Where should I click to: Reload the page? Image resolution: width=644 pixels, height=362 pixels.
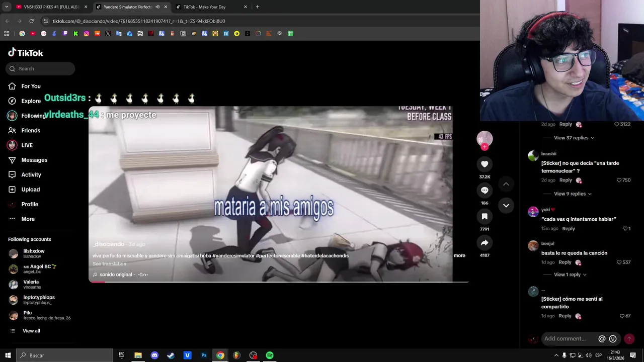coord(31,21)
